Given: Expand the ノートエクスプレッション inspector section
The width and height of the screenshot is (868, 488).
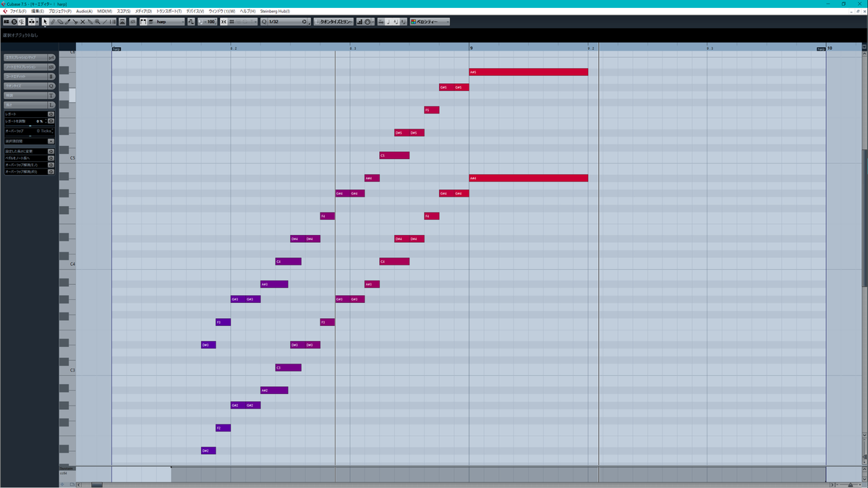Looking at the screenshot, I should point(30,67).
